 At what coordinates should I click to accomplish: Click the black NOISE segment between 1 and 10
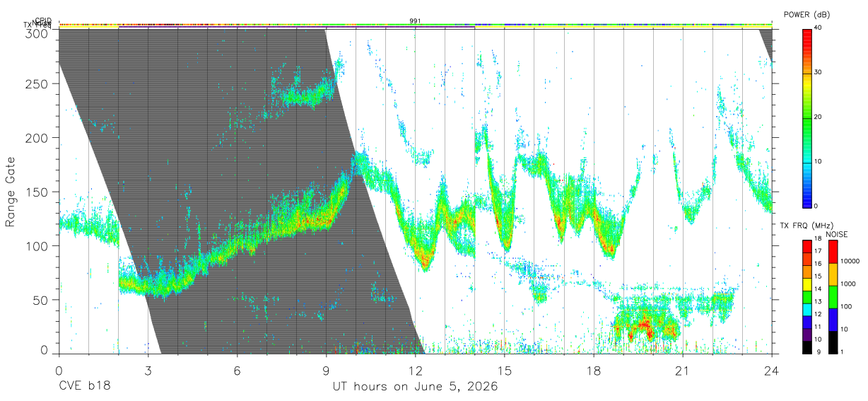(x=833, y=342)
